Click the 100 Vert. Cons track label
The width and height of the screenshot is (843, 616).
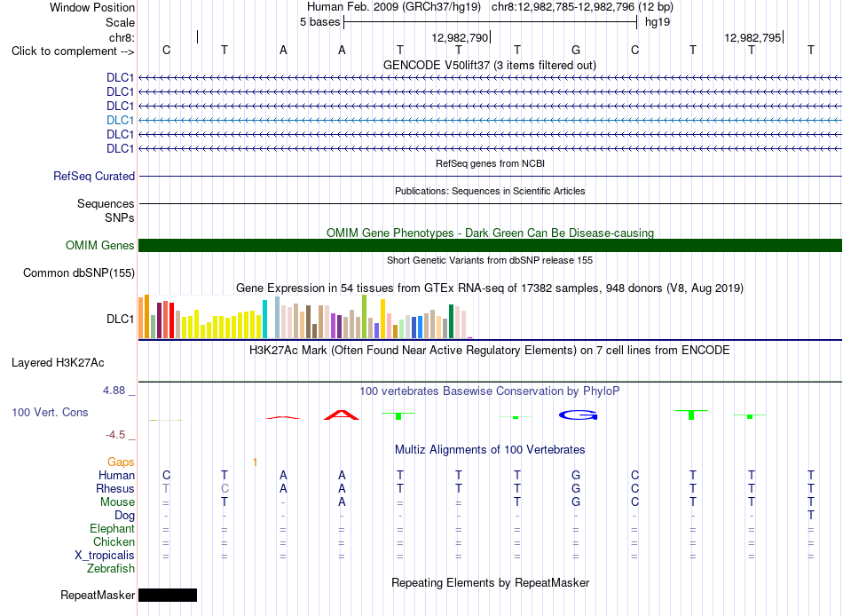click(x=50, y=412)
